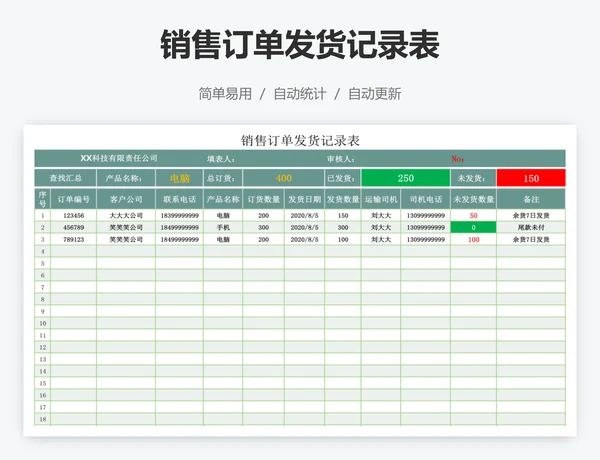Click the 总订货: label
The height and width of the screenshot is (460, 600).
pos(223,178)
